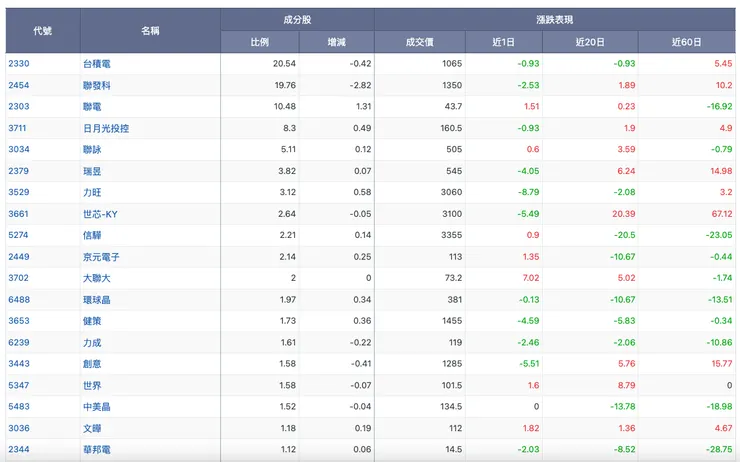Sort by the 成交價 column header
The image size is (740, 462).
click(420, 42)
